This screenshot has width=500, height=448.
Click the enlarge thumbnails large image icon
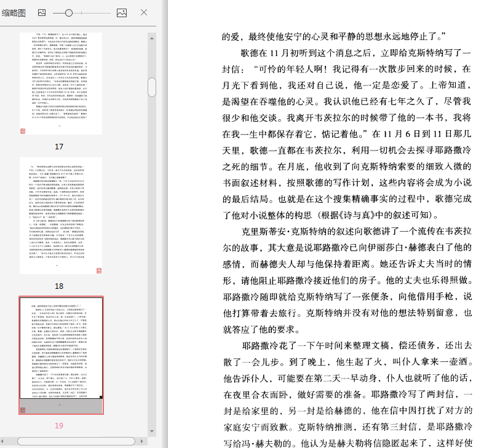(122, 13)
